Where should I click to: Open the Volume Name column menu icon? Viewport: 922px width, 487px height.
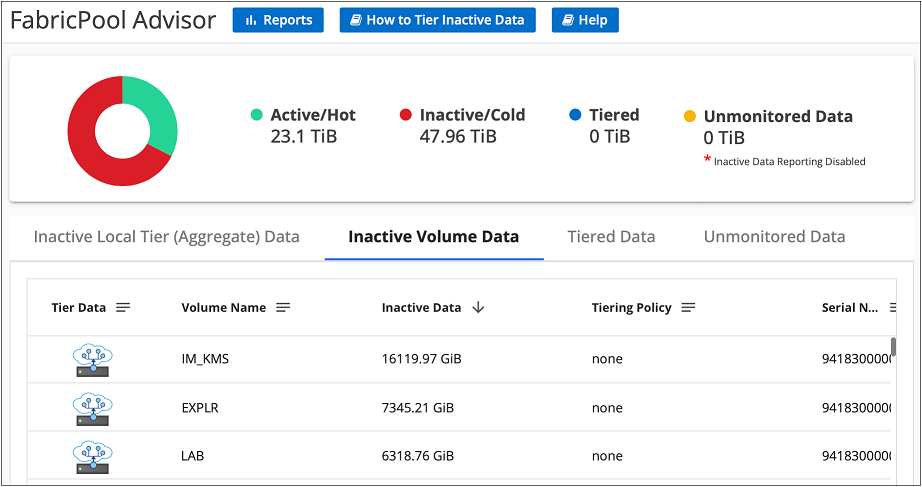tap(283, 308)
